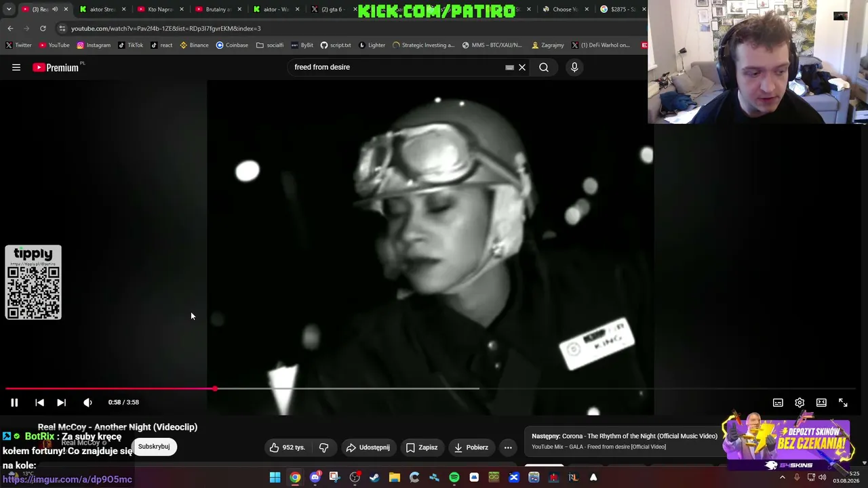Open the Binance bookmark
The image size is (868, 488).
(194, 45)
